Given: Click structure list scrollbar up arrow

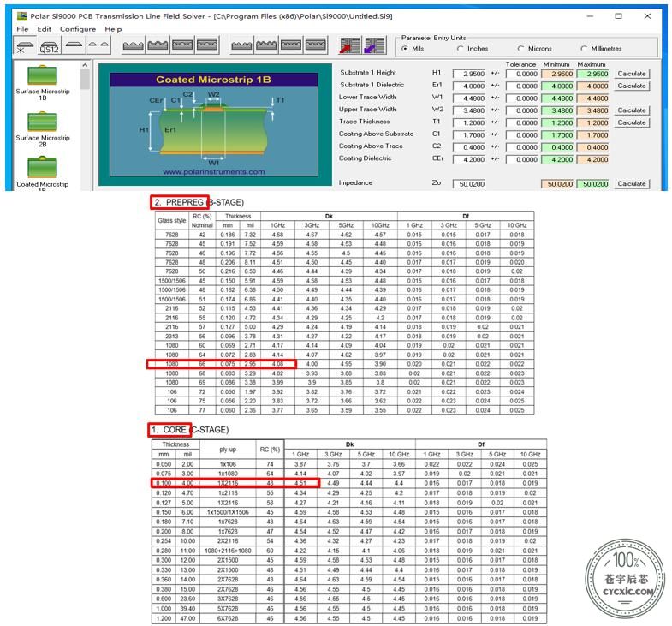Looking at the screenshot, I should [85, 65].
